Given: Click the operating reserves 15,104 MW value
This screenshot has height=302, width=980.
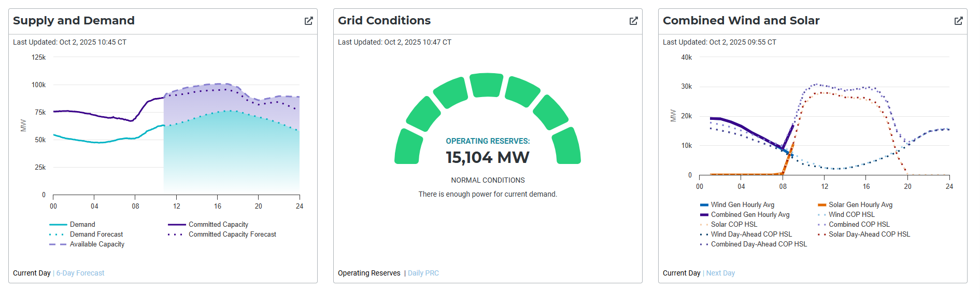Looking at the screenshot, I should pyautogui.click(x=488, y=157).
